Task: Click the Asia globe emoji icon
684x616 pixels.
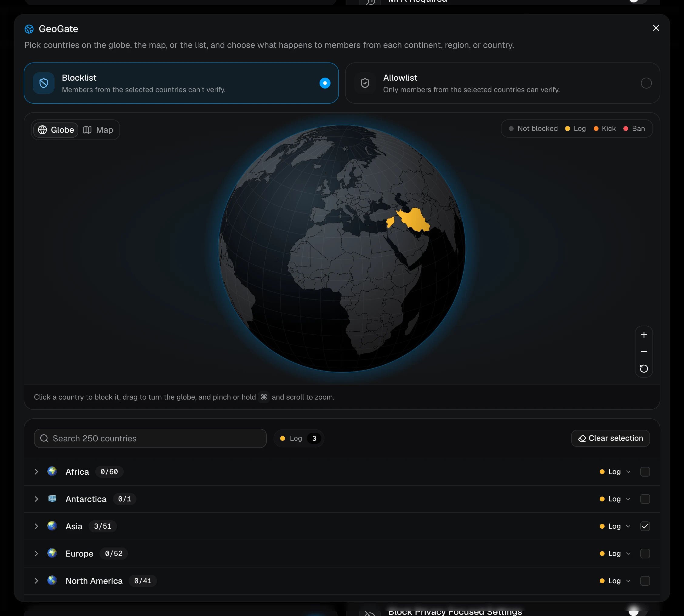Action: click(52, 526)
